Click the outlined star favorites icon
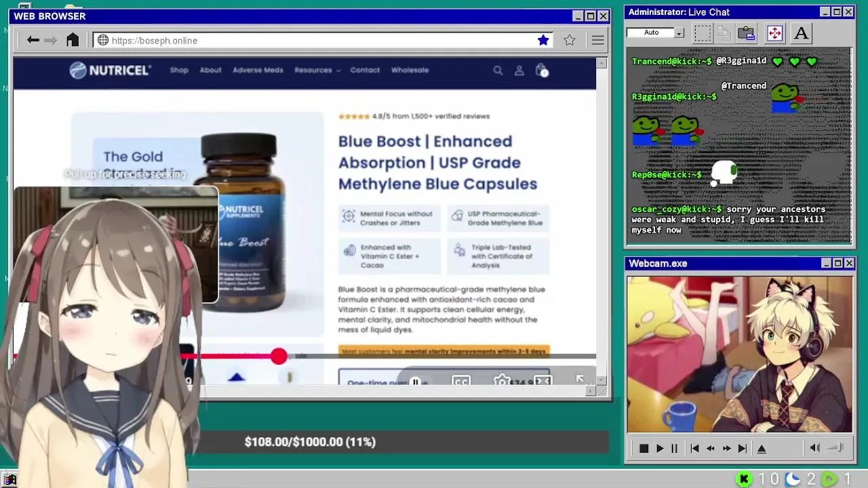868x488 pixels. [x=570, y=41]
